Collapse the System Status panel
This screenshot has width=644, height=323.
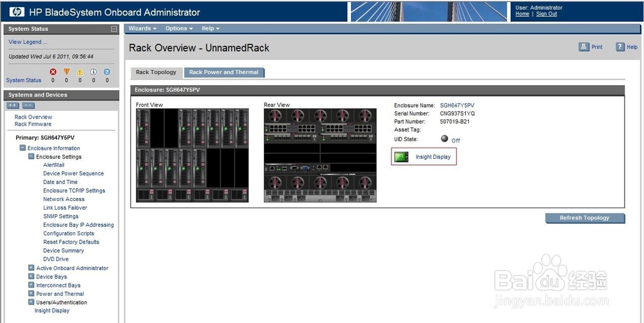[114, 29]
